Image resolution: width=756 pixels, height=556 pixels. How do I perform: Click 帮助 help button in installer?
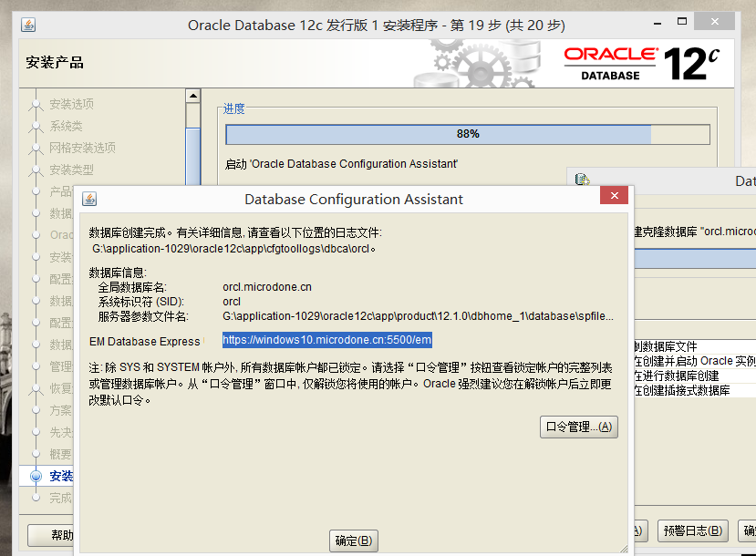pos(51,535)
